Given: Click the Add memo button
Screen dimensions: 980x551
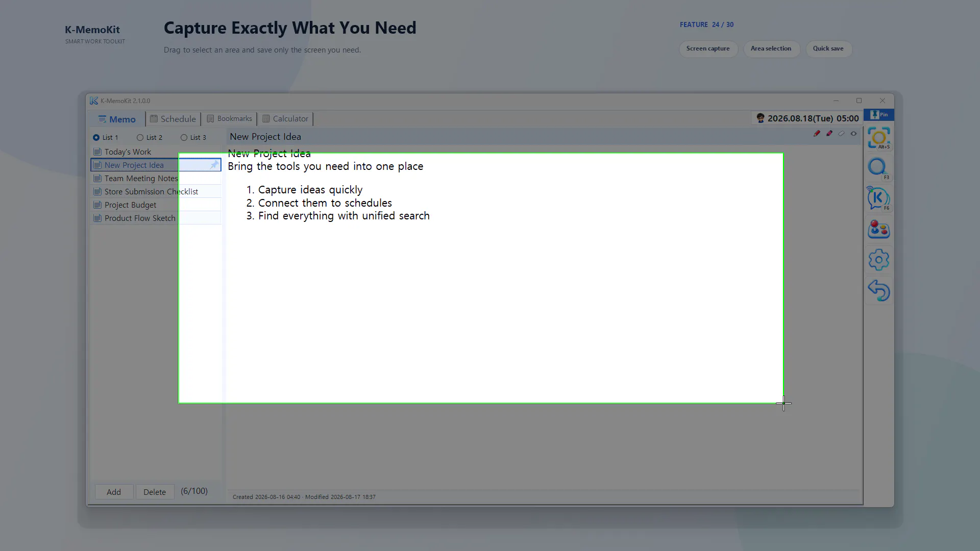Looking at the screenshot, I should 114,492.
